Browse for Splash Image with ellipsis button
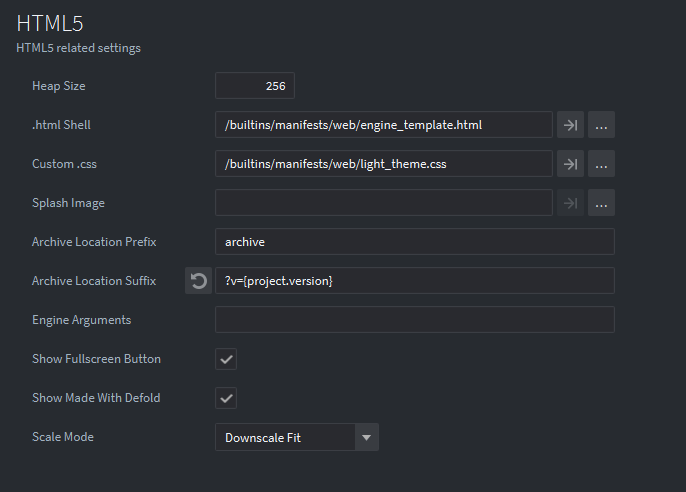686x492 pixels. 601,203
